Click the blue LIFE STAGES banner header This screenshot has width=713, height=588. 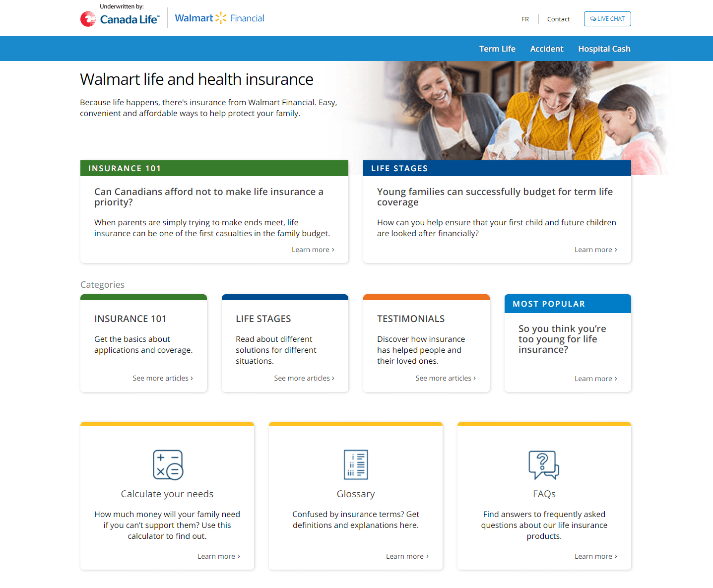pyautogui.click(x=497, y=168)
